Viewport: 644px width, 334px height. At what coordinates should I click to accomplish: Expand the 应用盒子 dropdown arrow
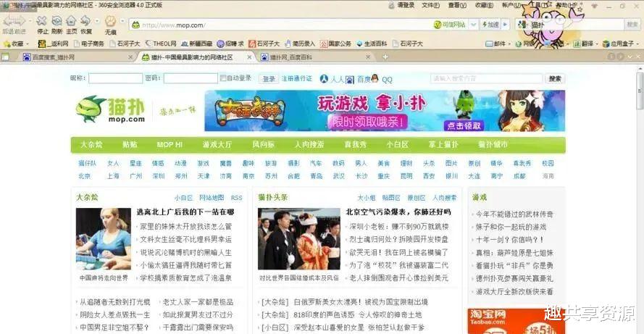637,43
